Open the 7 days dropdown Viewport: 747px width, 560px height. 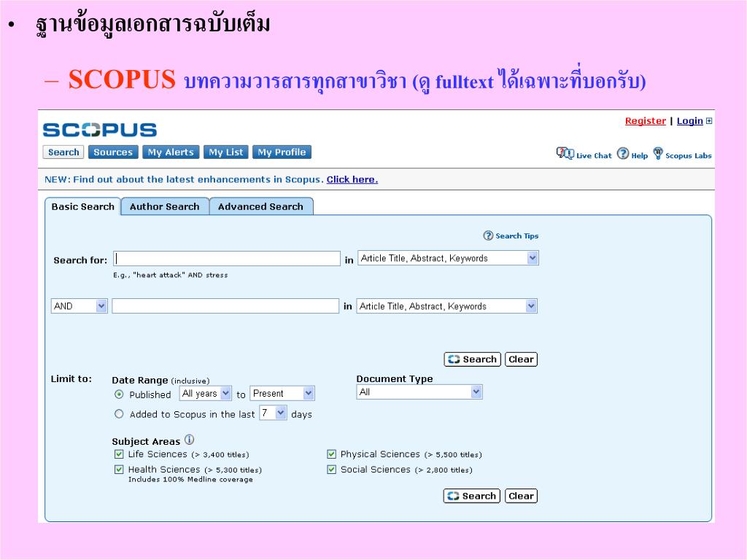273,413
